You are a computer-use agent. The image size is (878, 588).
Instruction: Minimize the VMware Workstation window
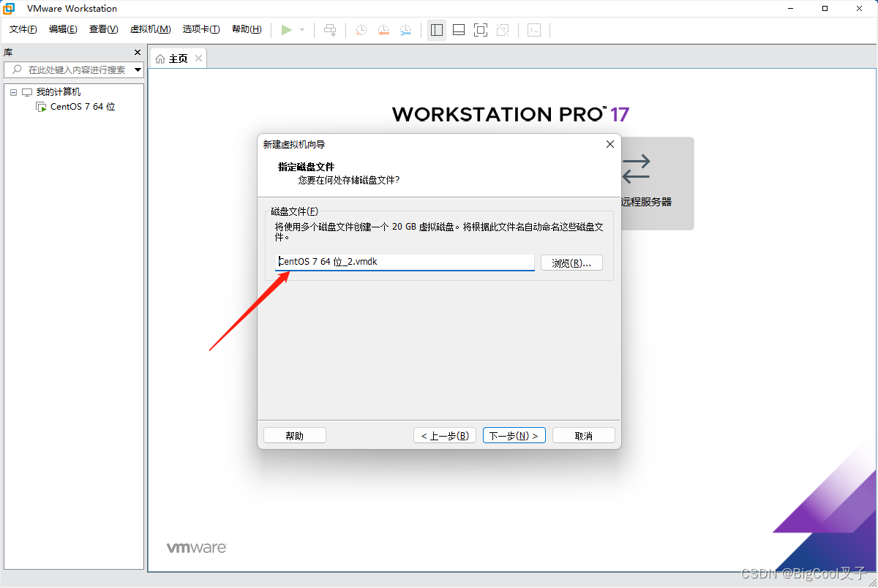(791, 9)
